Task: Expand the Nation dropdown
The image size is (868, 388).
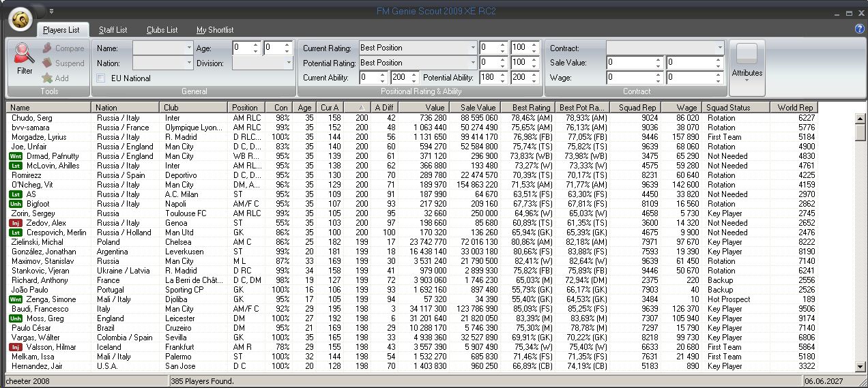Action: tap(189, 63)
